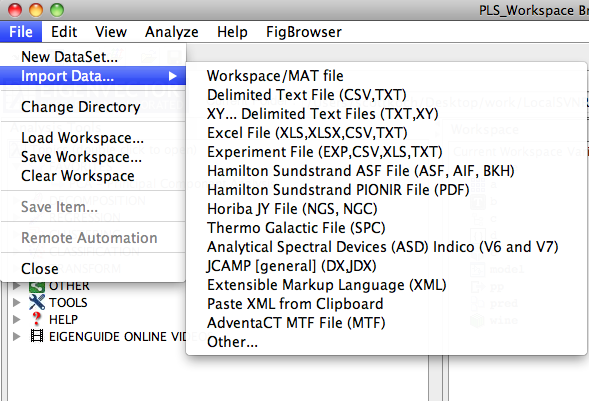The image size is (589, 401).
Task: Click the yellow minimize window button
Action: (36, 10)
